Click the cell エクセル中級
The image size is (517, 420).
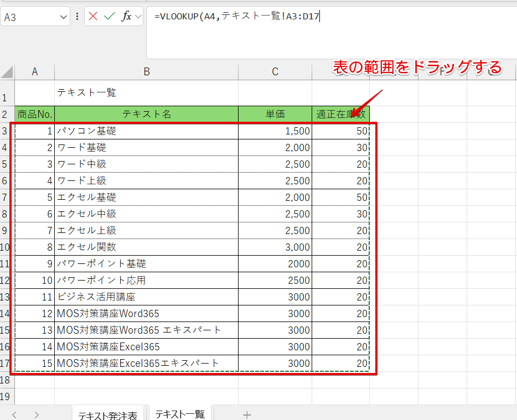pyautogui.click(x=146, y=214)
